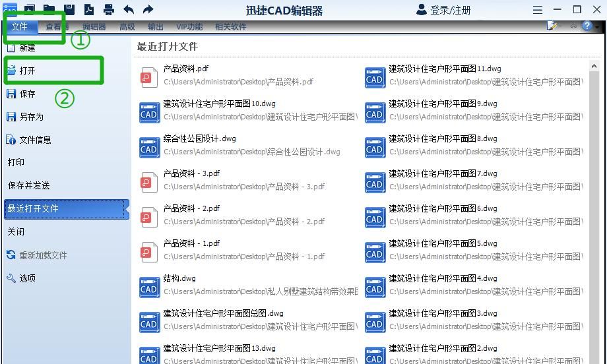Open recent file 产品资料 - 3.pdf by its name
607x364 pixels.
coord(191,173)
